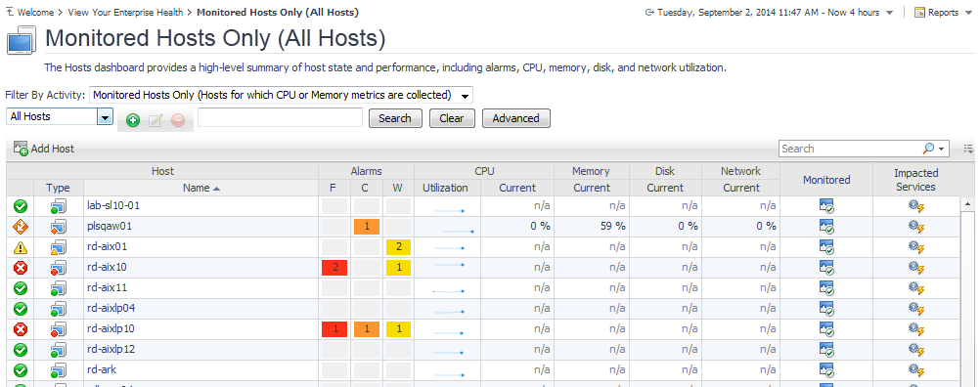Click warning alarm count for rd-aixlp10
This screenshot has height=387, width=980.
398,329
